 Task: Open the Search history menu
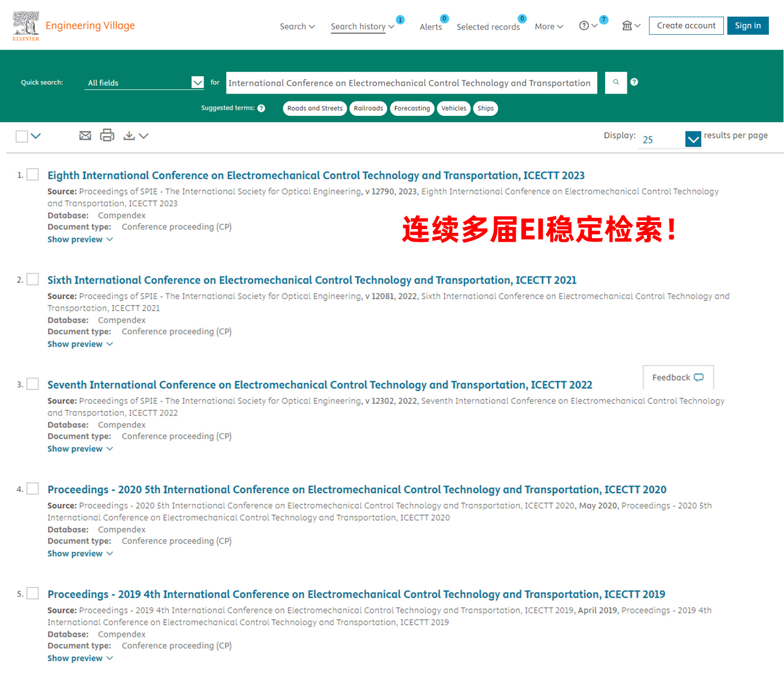(x=363, y=26)
